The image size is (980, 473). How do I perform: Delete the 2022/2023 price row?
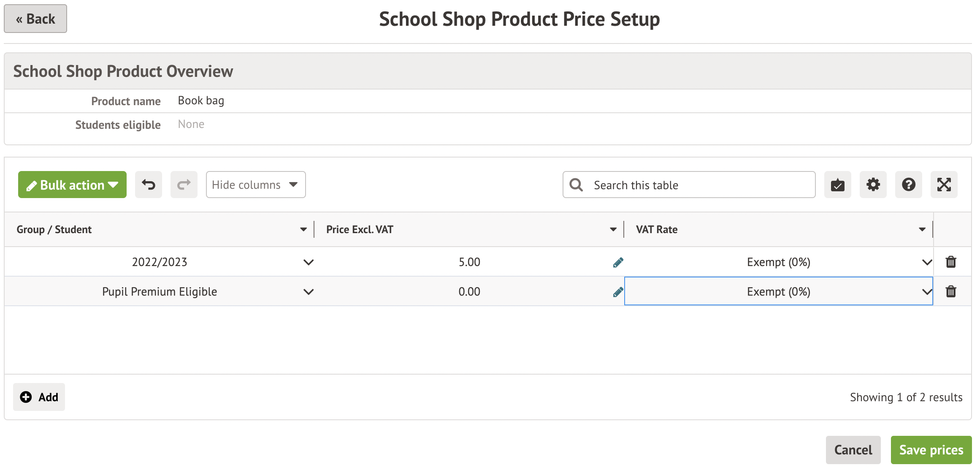[950, 262]
